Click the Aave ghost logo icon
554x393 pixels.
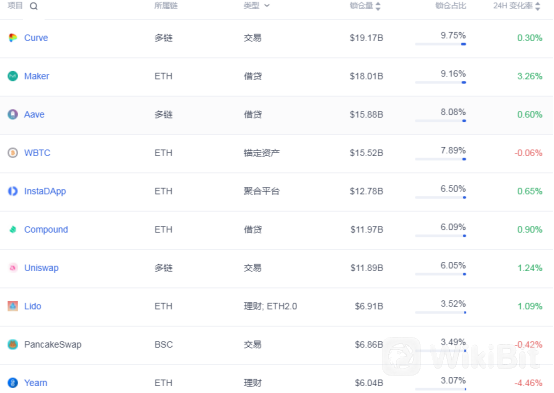[13, 115]
